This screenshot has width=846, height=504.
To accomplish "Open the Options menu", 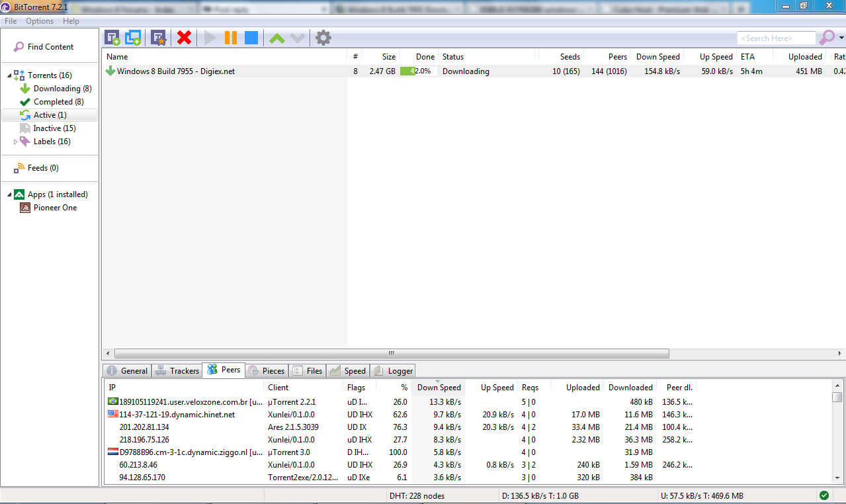I will [x=40, y=21].
